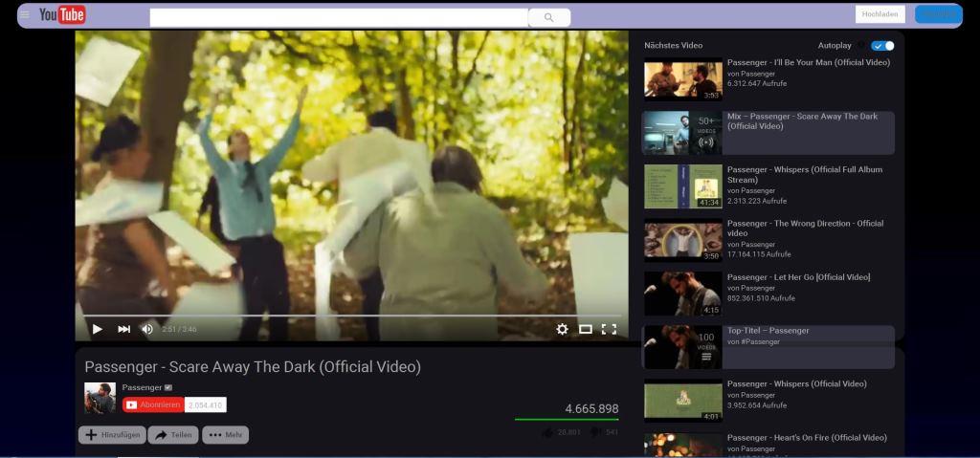Enter fullscreen mode
Screen dimensions: 980x458
(609, 329)
